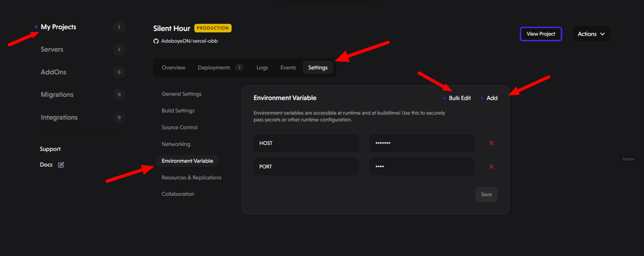Click the Silent Hour project title
The width and height of the screenshot is (644, 256).
(172, 28)
